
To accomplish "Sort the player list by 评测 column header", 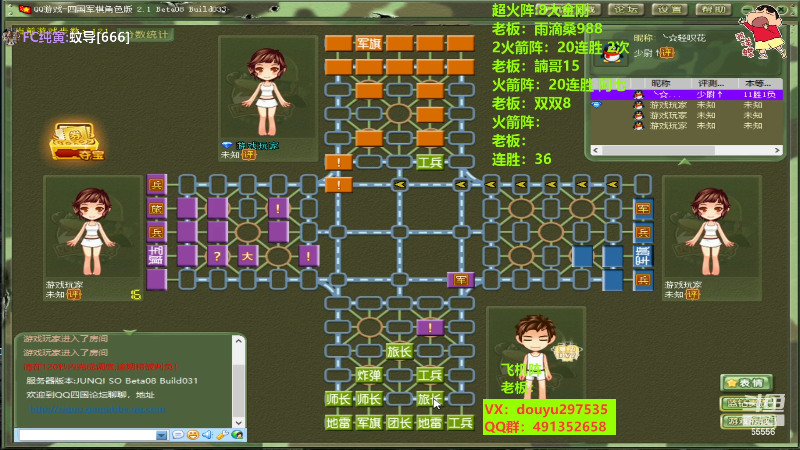I will [713, 83].
